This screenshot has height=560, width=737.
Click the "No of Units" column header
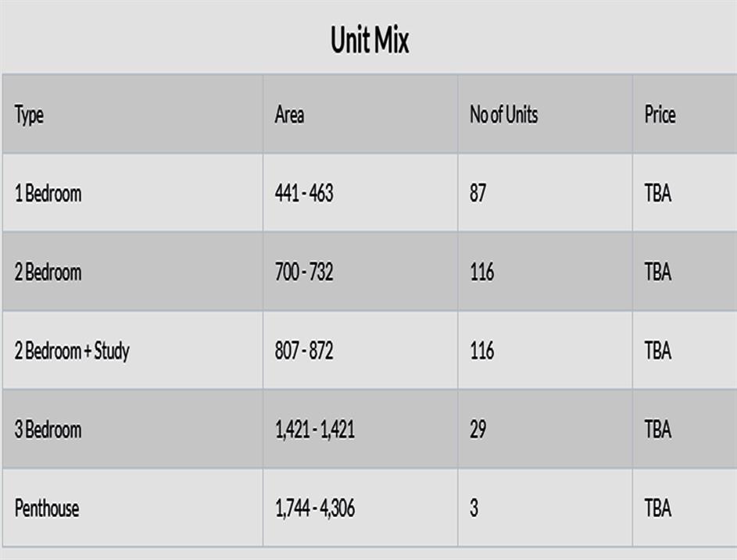coord(503,115)
